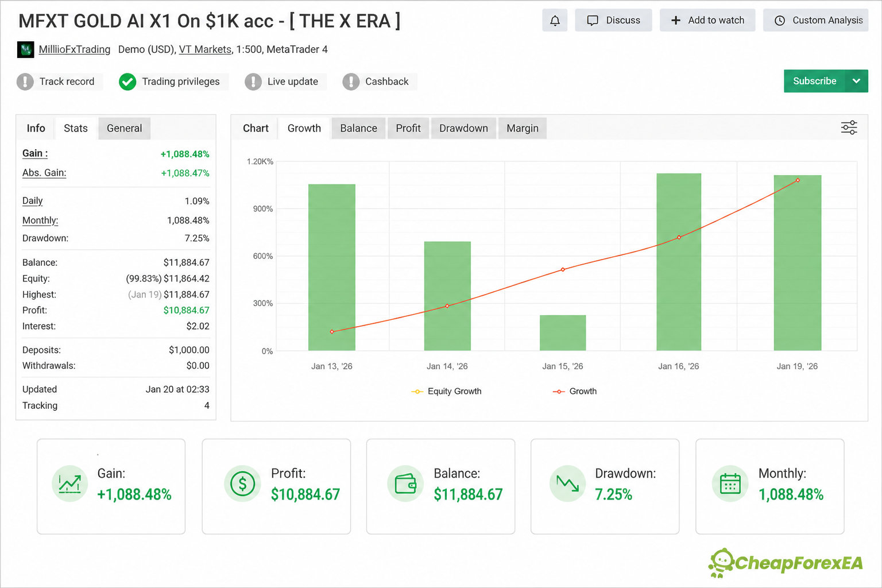The image size is (882, 588).
Task: Expand the Subscribe dropdown arrow
Action: tap(857, 81)
